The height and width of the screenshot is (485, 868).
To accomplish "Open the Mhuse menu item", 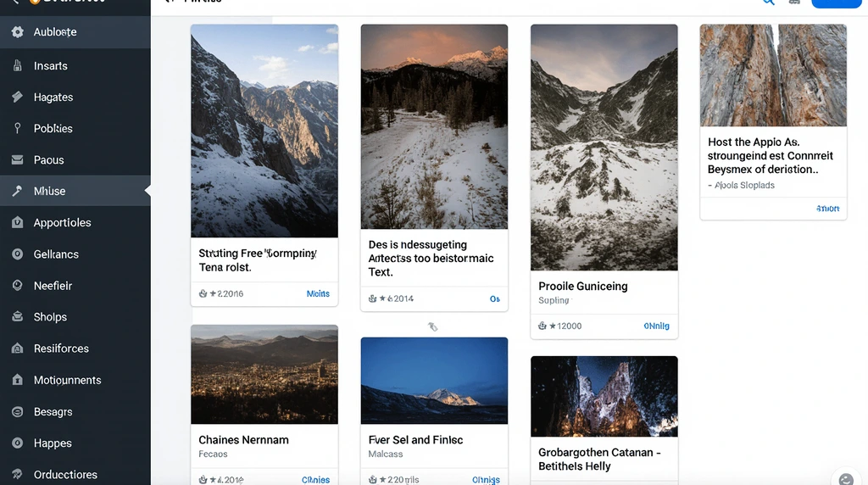I will (x=49, y=192).
